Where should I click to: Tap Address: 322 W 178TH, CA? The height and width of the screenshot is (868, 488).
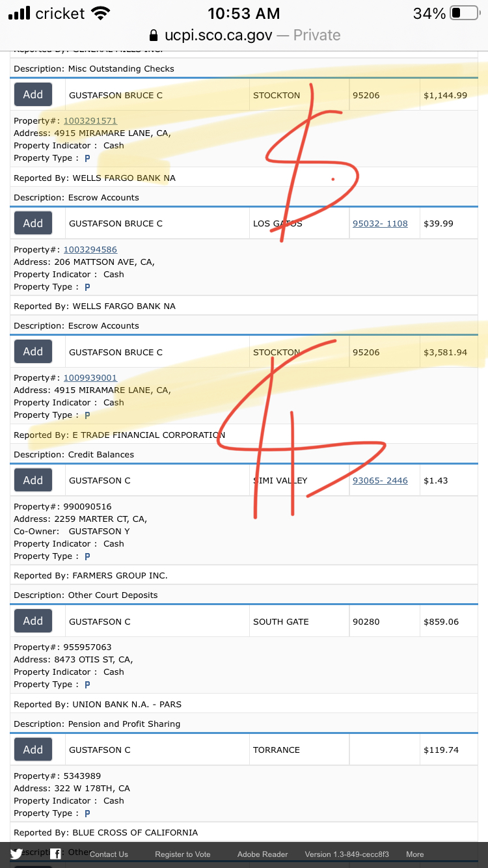point(72,789)
